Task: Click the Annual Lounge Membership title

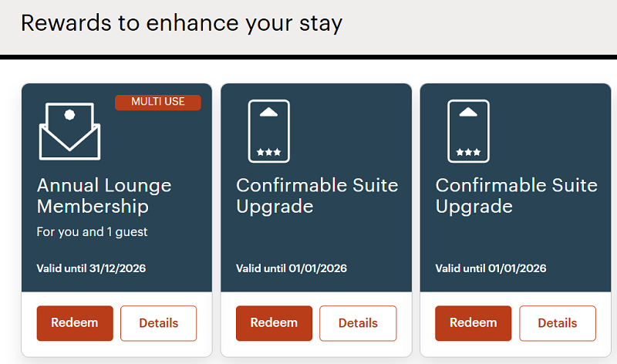Action: coord(104,196)
